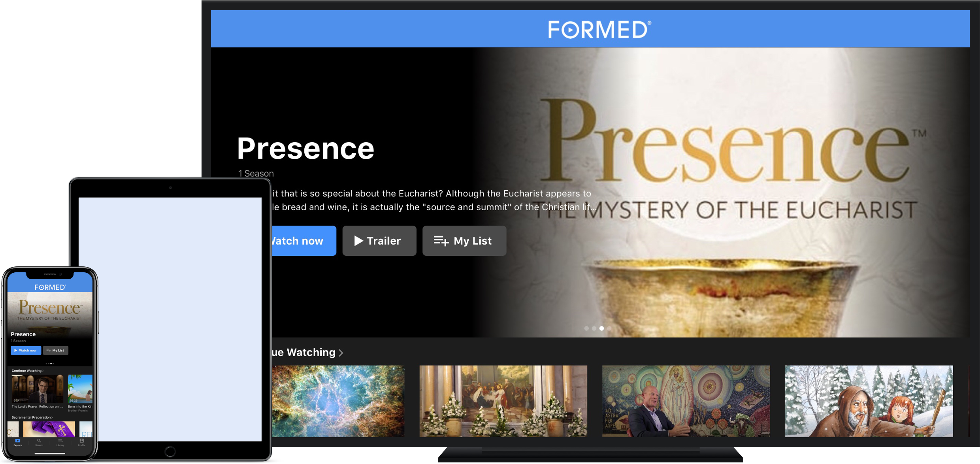980x464 pixels.
Task: Tap My List on the phone
Action: [x=56, y=350]
